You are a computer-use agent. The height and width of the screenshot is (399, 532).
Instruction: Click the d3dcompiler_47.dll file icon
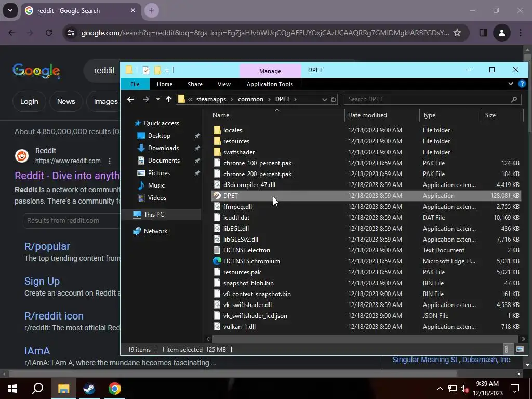217,185
